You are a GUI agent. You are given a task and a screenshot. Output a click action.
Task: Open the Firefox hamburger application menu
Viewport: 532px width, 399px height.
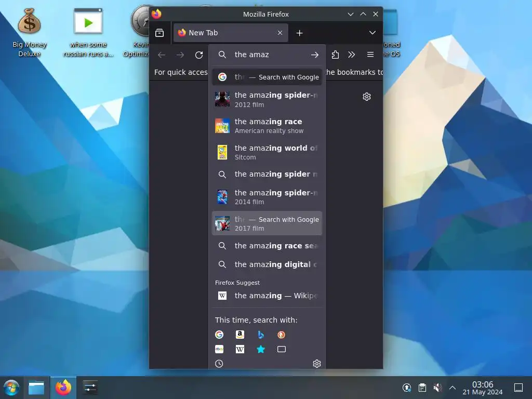(x=370, y=55)
